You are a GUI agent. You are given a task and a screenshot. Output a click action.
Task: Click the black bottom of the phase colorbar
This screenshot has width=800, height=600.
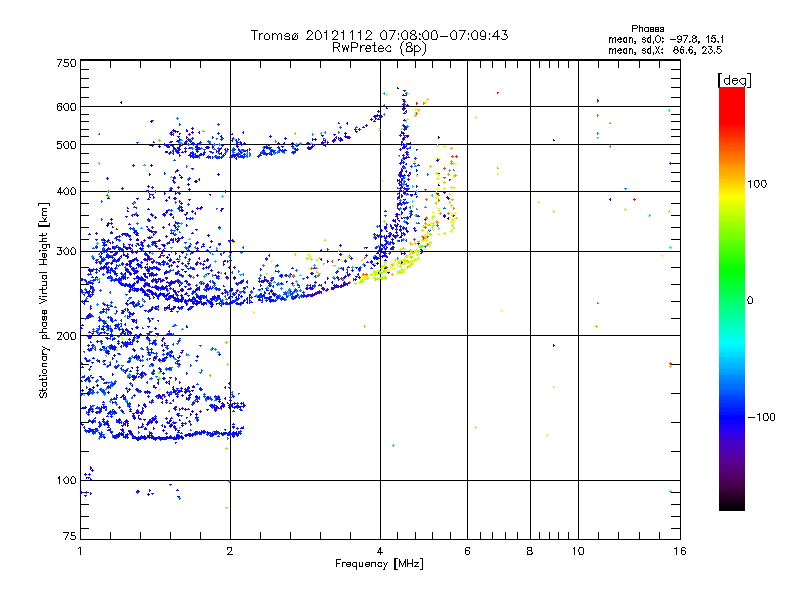point(732,505)
